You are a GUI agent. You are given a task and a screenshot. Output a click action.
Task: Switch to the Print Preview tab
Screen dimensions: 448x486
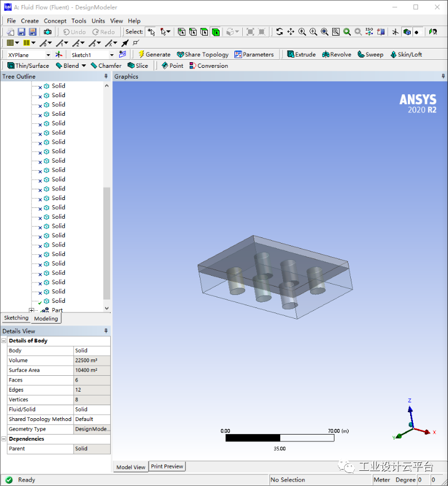pos(167,466)
